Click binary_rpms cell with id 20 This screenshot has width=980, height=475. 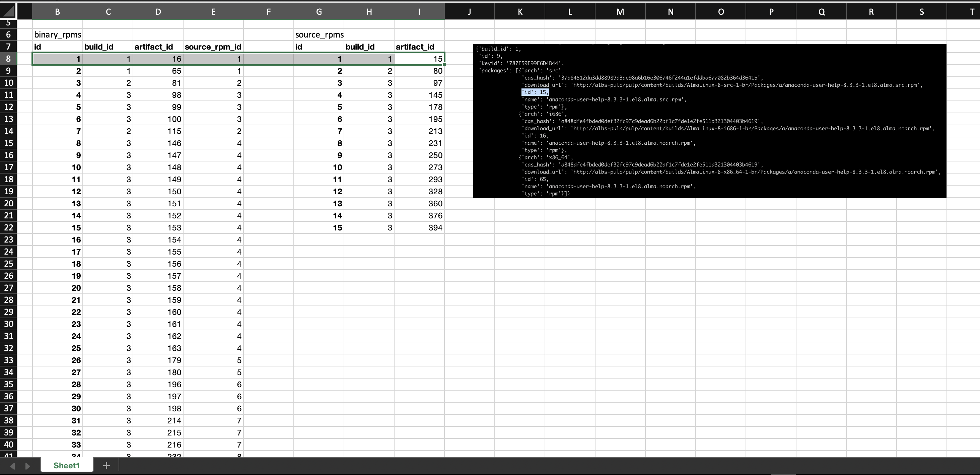tap(58, 288)
